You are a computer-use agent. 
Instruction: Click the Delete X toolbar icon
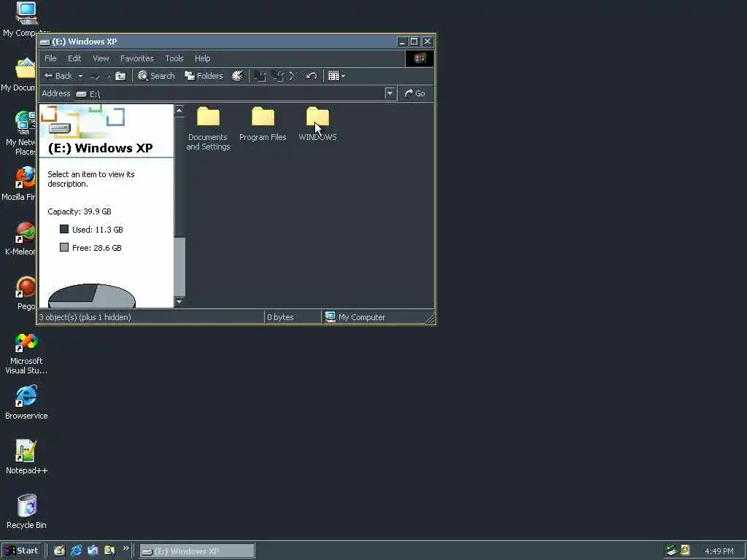pyautogui.click(x=293, y=76)
